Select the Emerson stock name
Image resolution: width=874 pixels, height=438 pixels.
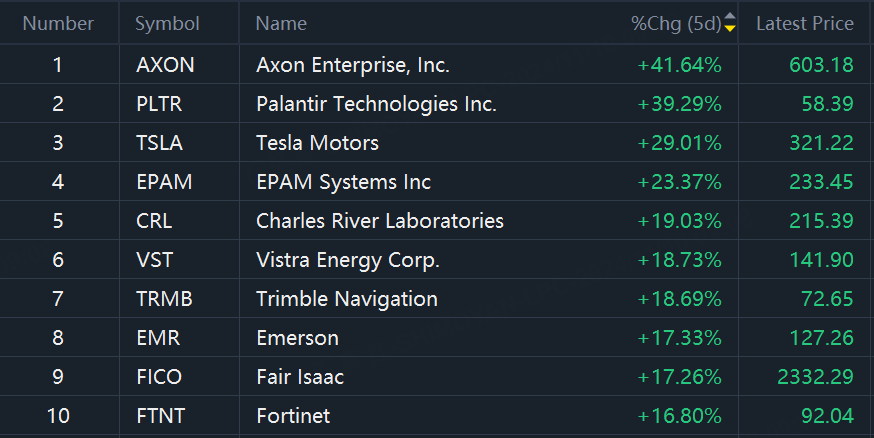(297, 338)
